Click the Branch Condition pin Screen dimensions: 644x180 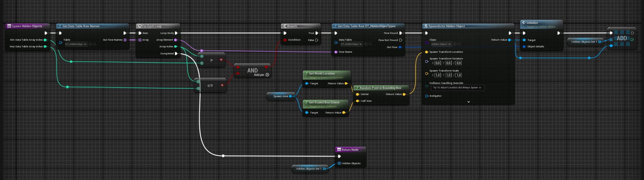[x=285, y=40]
